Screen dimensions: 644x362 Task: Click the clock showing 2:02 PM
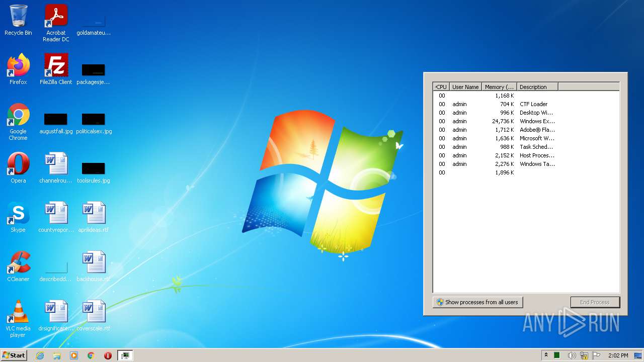point(618,355)
